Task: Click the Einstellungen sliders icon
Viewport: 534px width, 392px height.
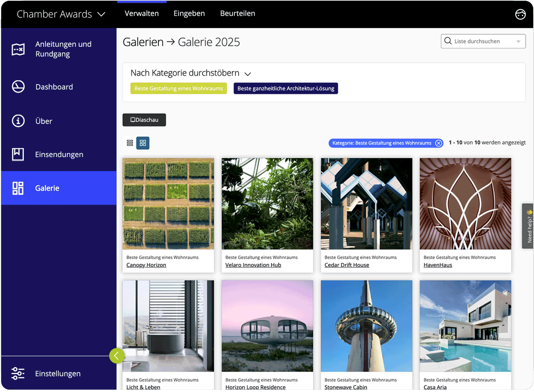Action: coord(18,373)
